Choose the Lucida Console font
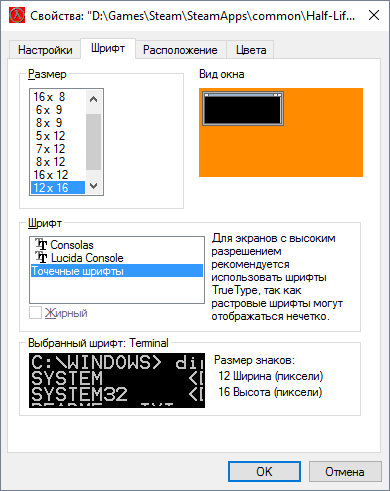 117,258
